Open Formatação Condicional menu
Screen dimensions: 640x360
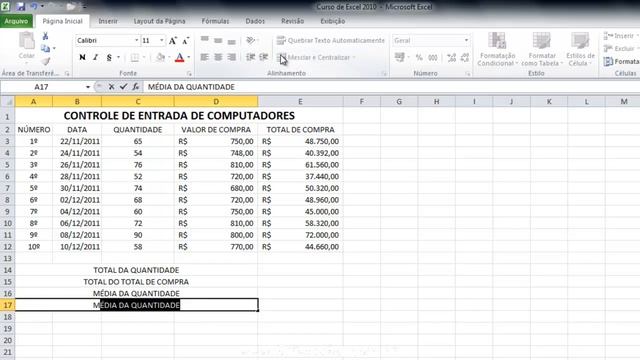[498, 49]
